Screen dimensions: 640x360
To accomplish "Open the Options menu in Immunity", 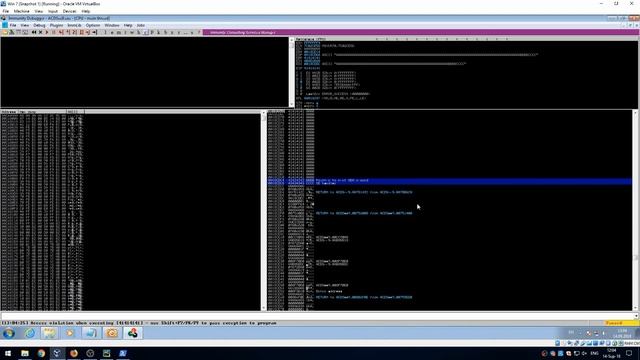I will [x=93, y=25].
